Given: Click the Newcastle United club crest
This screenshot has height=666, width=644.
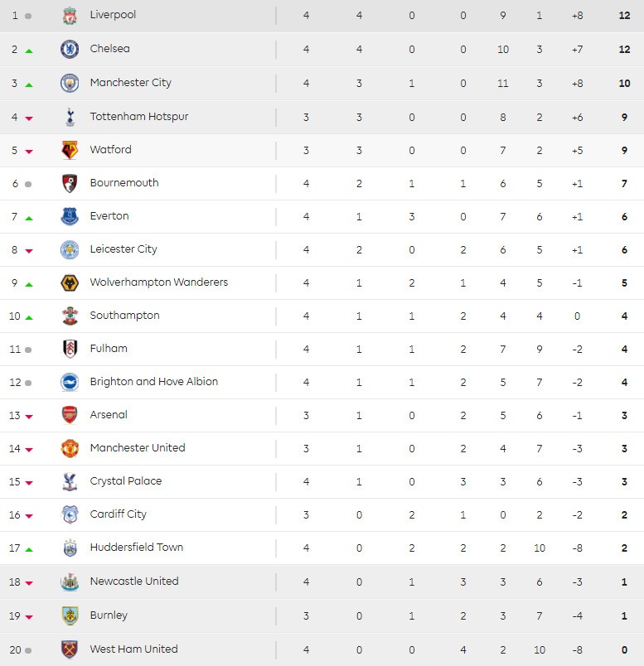Looking at the screenshot, I should click(70, 582).
